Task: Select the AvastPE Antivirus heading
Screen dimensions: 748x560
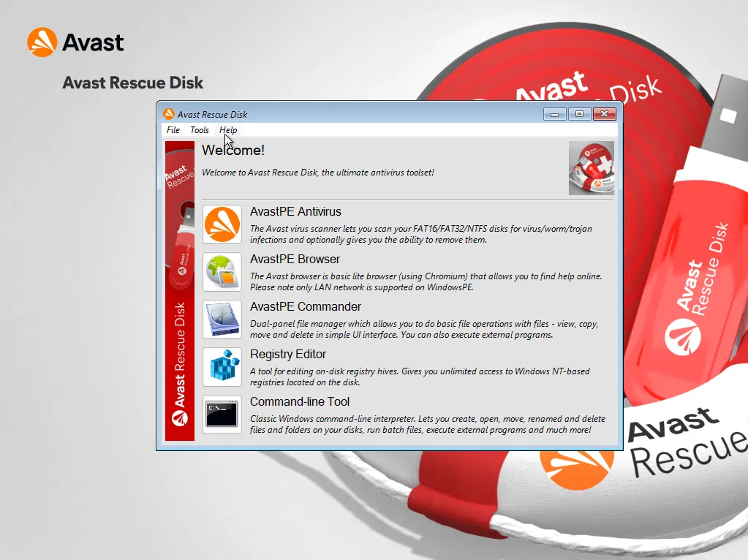Action: 296,211
